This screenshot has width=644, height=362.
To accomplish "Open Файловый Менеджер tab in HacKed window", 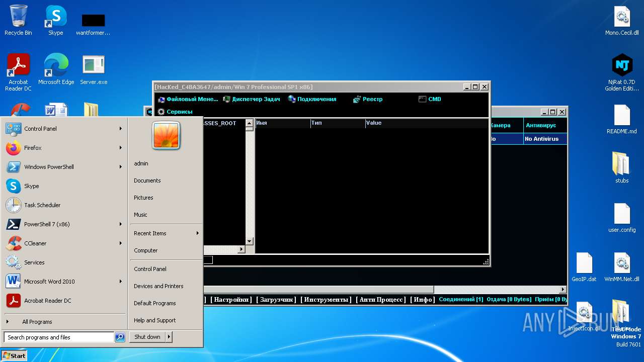I will [x=188, y=99].
